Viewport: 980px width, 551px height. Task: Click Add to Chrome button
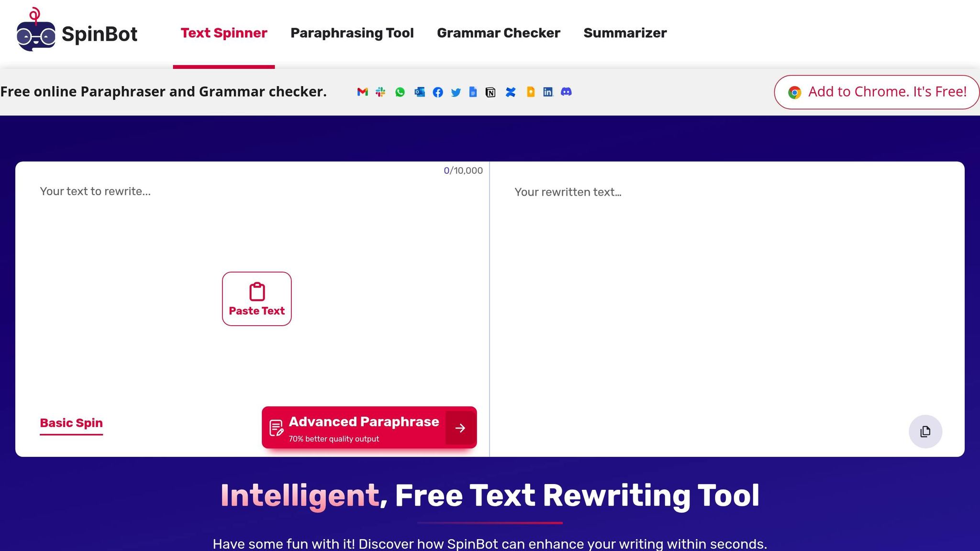[877, 92]
